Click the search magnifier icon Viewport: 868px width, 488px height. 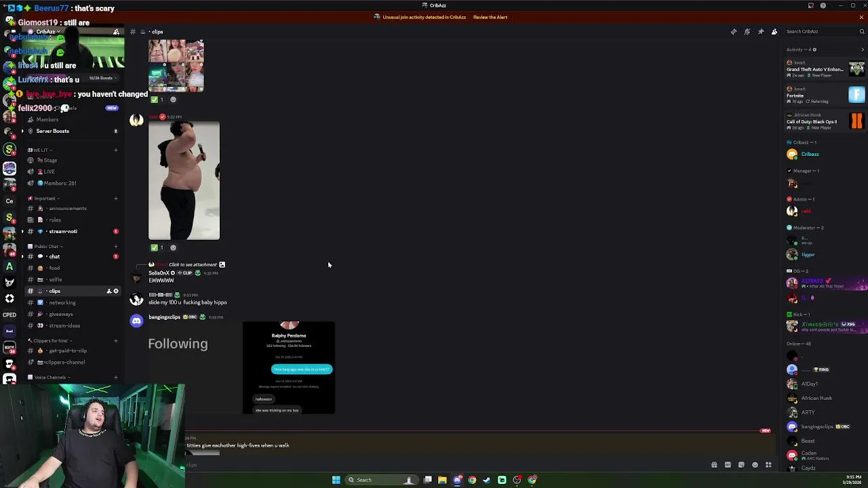(862, 31)
